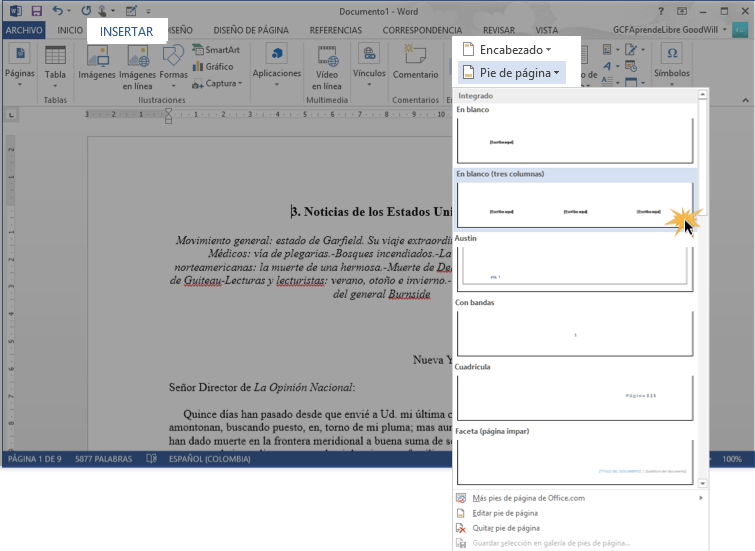The height and width of the screenshot is (551, 755).
Task: Expand the Encabezado dropdown
Action: (507, 49)
